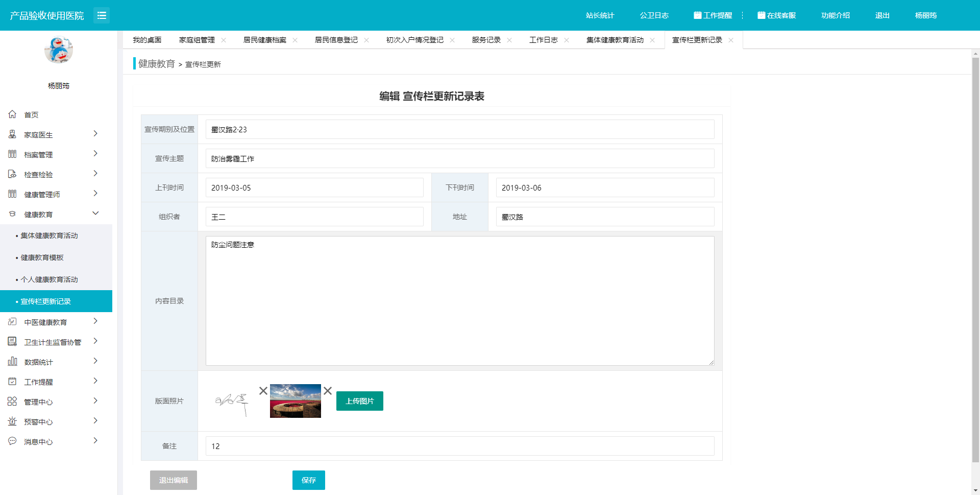Click the 工作提醒 calendar icon in top bar
Image resolution: width=980 pixels, height=495 pixels.
tap(697, 15)
